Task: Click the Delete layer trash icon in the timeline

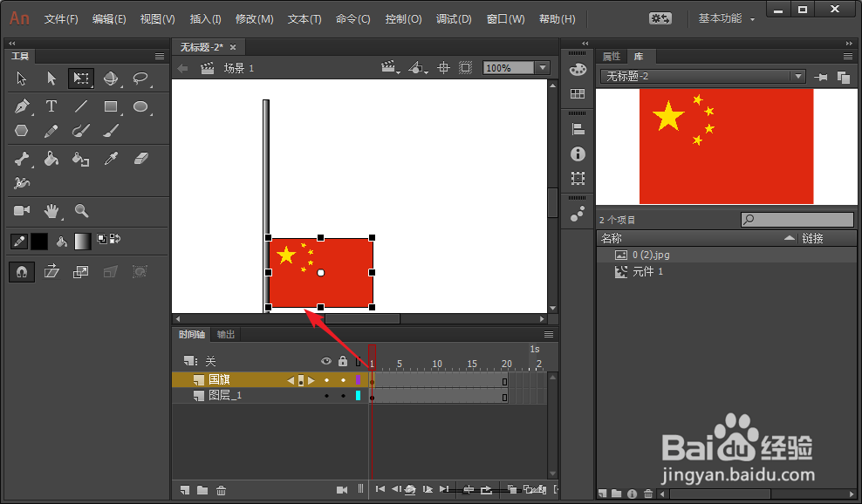Action: [221, 490]
